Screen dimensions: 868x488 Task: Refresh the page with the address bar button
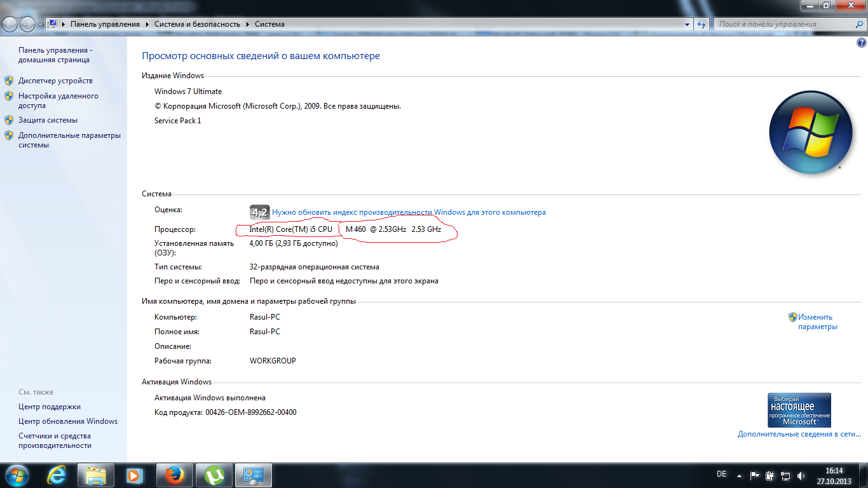pyautogui.click(x=702, y=24)
